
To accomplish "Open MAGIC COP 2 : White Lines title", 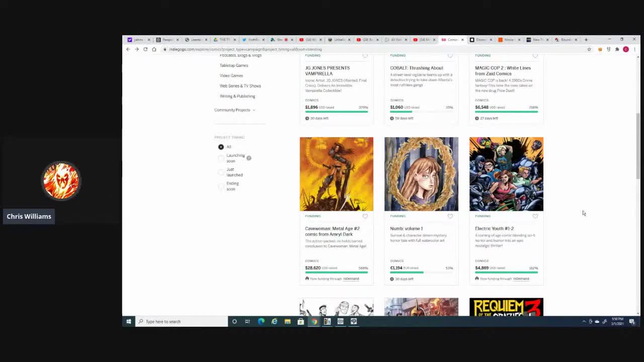I will (x=503, y=71).
